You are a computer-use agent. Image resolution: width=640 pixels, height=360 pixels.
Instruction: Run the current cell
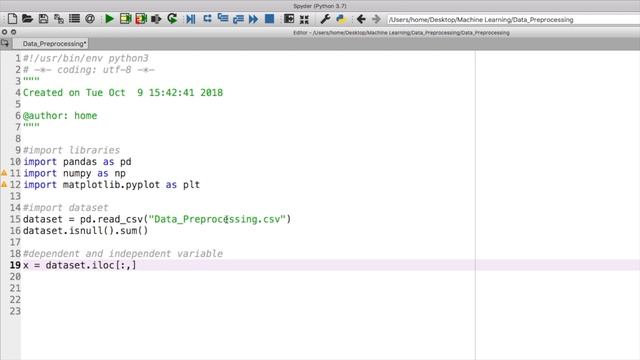125,19
